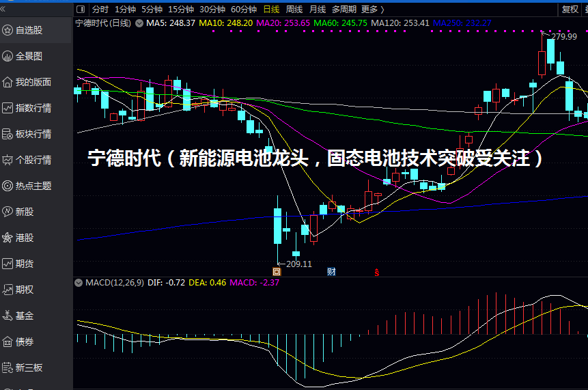Switch to the 15分钟 period tab
This screenshot has width=588, height=390.
point(181,10)
